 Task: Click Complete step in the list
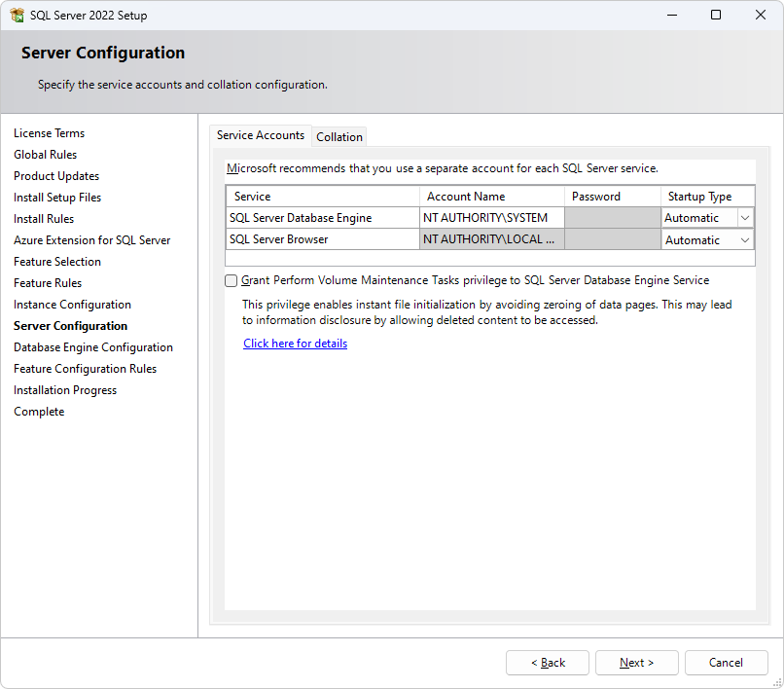pyautogui.click(x=39, y=412)
